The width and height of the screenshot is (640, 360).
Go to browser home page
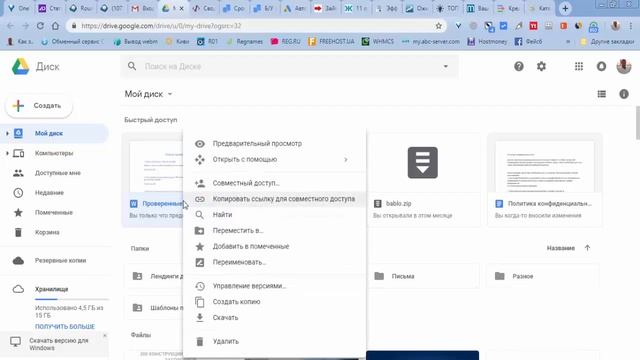(x=56, y=26)
